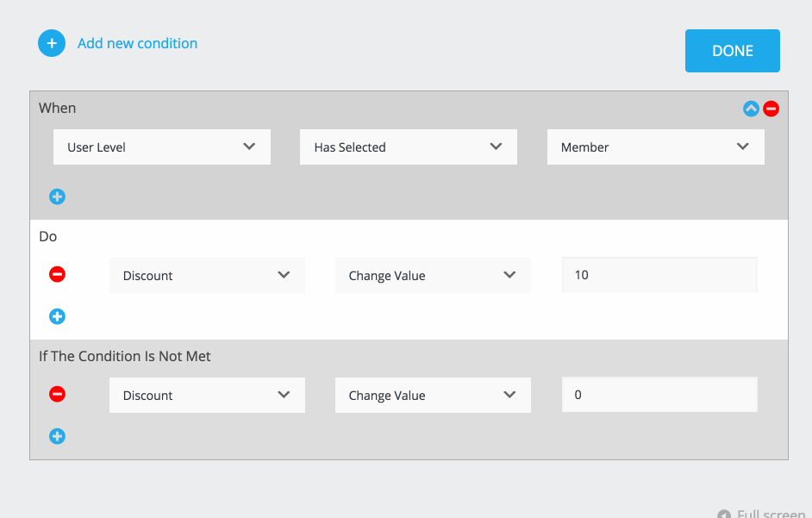Screen dimensions: 812x518
Task: Open the Change Value dropdown in the Do section
Action: pos(433,276)
